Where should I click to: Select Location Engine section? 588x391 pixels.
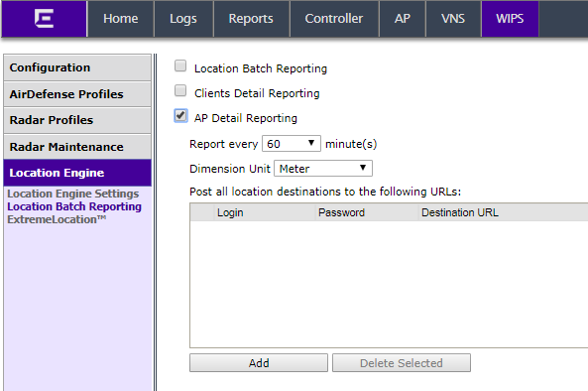(x=77, y=173)
